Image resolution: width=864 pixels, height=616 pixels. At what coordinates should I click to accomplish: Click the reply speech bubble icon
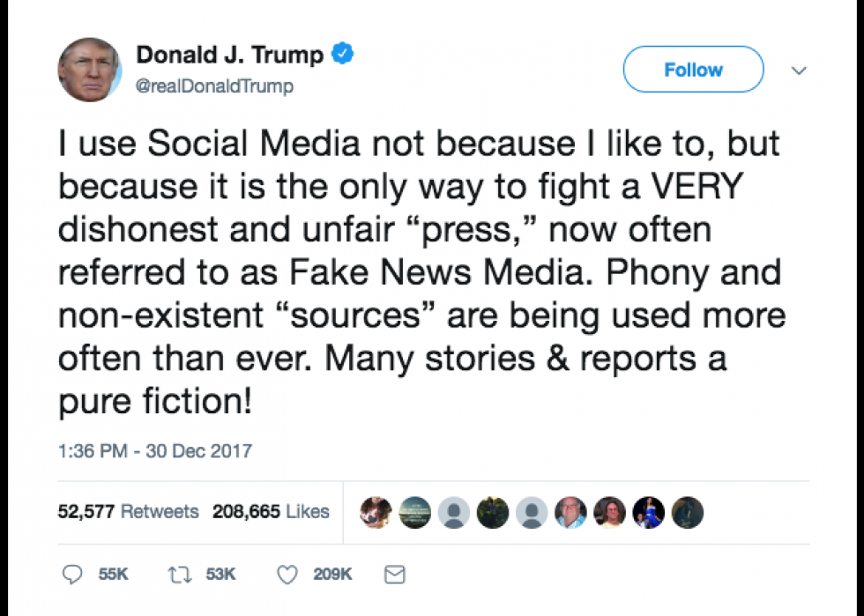click(x=72, y=574)
